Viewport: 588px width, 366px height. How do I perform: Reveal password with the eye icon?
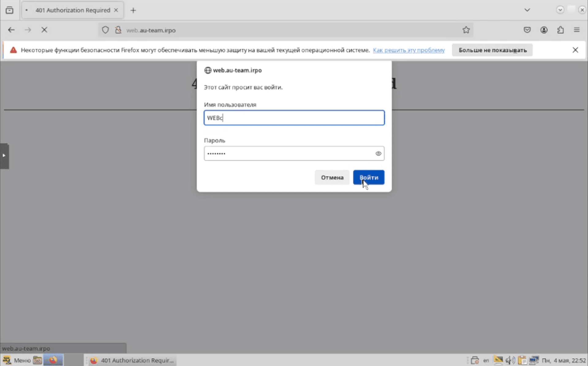pos(378,154)
